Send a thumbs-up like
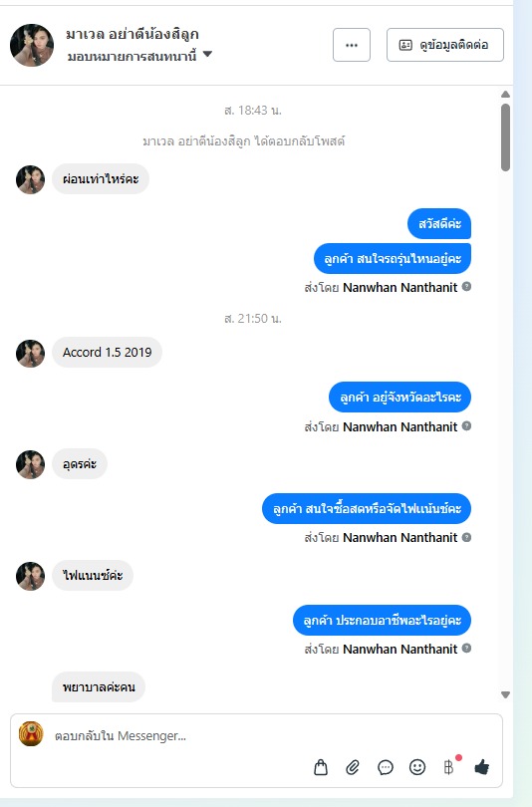Viewport: 532px width, 807px height. (481, 767)
